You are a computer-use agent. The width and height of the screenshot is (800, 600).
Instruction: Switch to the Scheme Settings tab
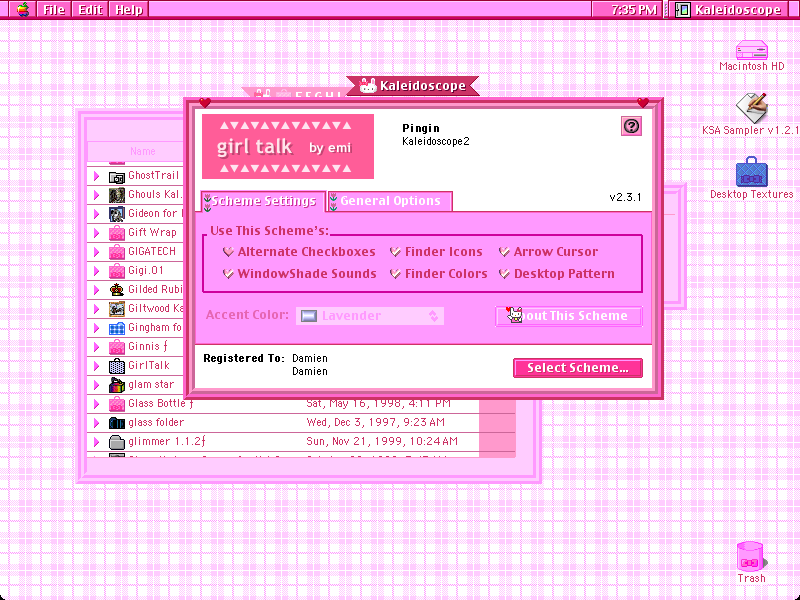pos(263,201)
